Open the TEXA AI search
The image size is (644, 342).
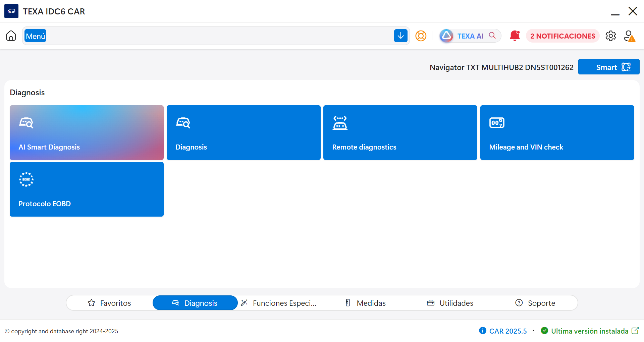[470, 36]
